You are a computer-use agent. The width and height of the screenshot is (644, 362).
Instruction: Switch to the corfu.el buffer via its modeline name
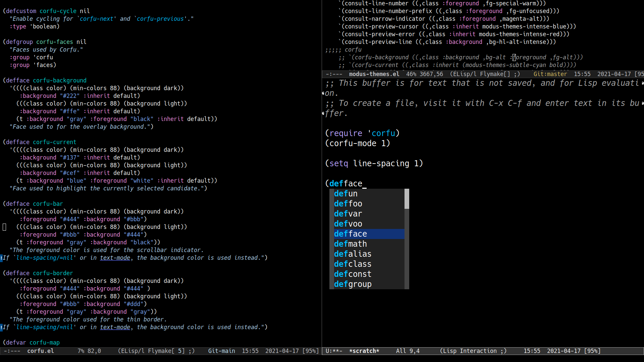click(40, 351)
